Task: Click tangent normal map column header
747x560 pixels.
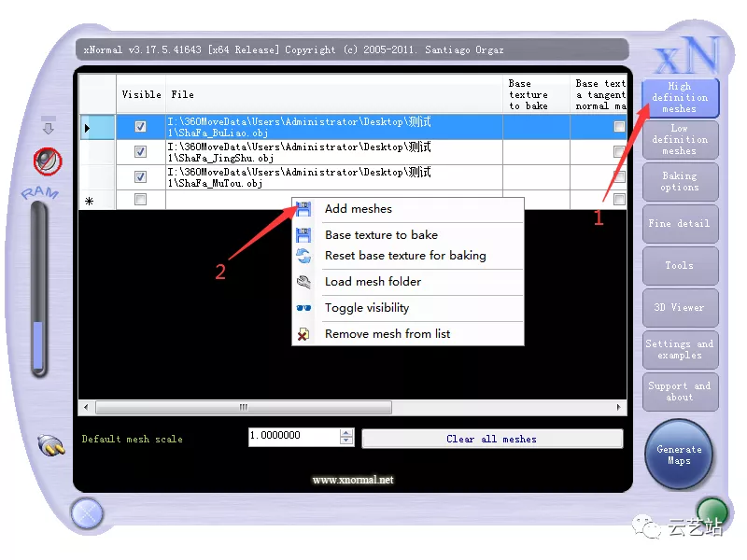Action: click(599, 94)
